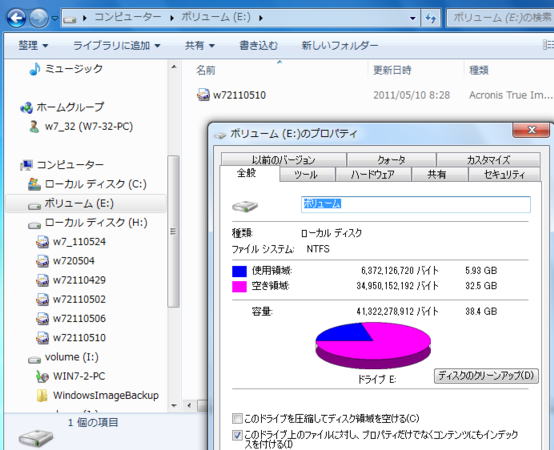Open the 整理 dropdown menu
The height and width of the screenshot is (450, 554).
[33, 46]
